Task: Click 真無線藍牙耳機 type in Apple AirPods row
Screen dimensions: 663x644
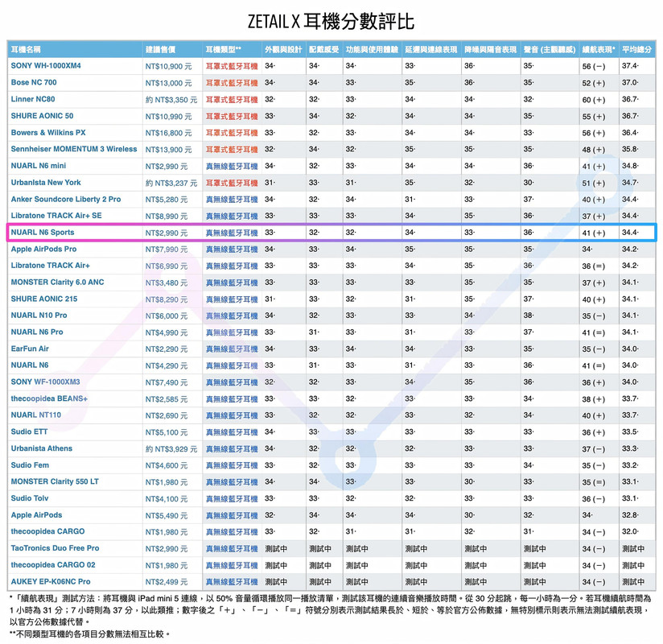Action: [232, 515]
